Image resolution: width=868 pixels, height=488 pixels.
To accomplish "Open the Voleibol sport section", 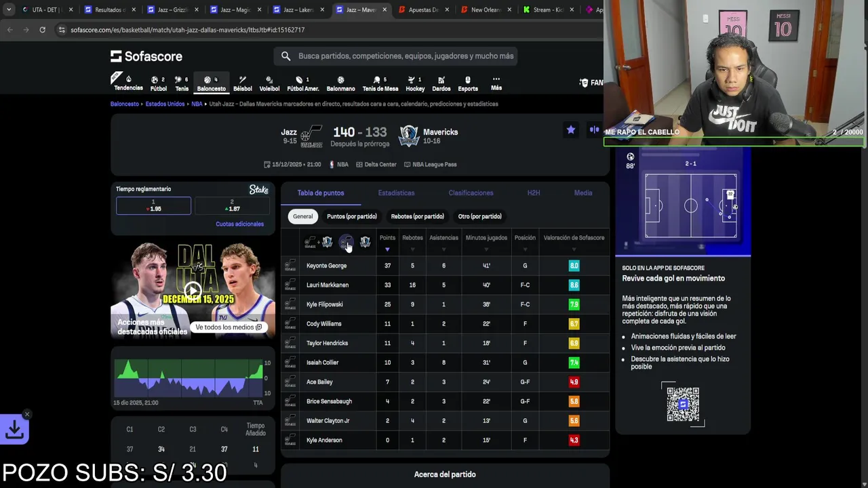I will 269,83.
